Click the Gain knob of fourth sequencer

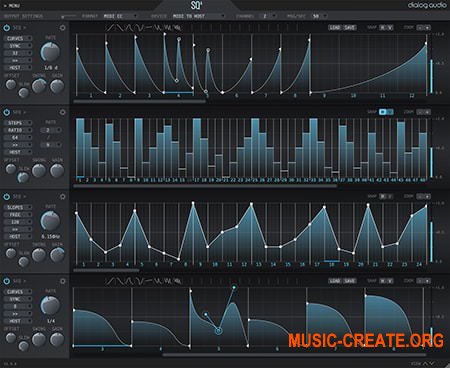(x=57, y=339)
